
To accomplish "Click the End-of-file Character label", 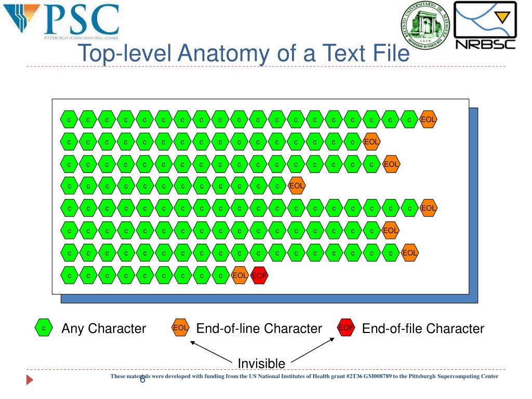I will point(423,328).
